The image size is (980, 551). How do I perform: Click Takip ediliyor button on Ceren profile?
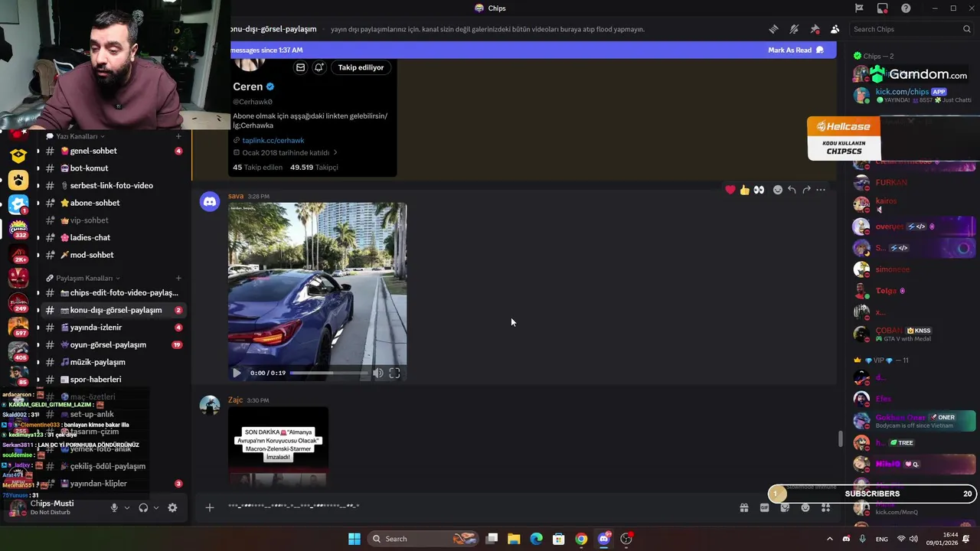tap(361, 67)
